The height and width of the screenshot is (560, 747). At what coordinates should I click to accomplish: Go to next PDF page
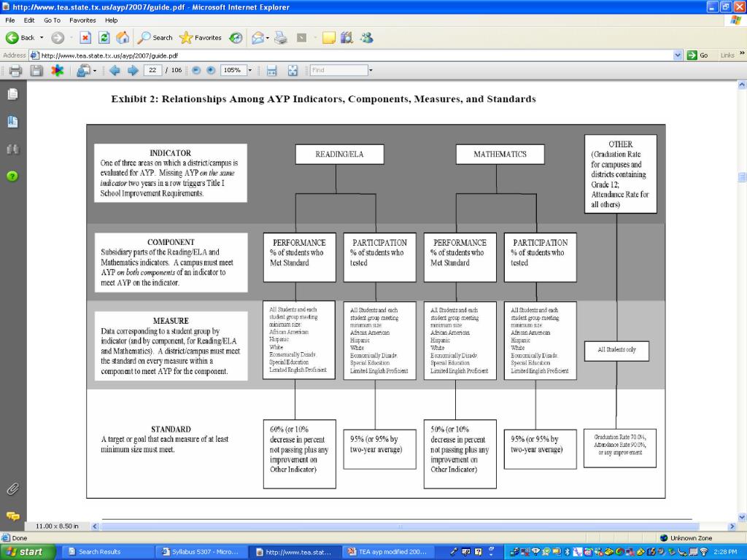click(x=133, y=71)
